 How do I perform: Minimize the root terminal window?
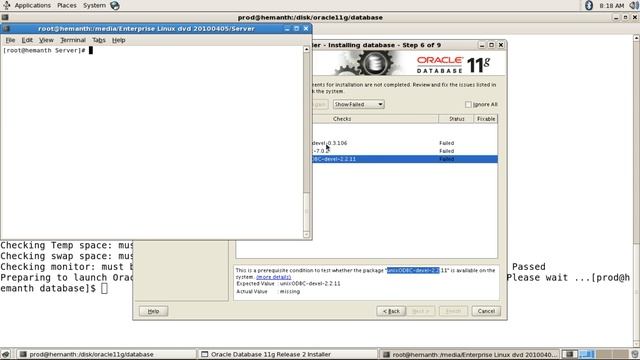[x=287, y=29]
